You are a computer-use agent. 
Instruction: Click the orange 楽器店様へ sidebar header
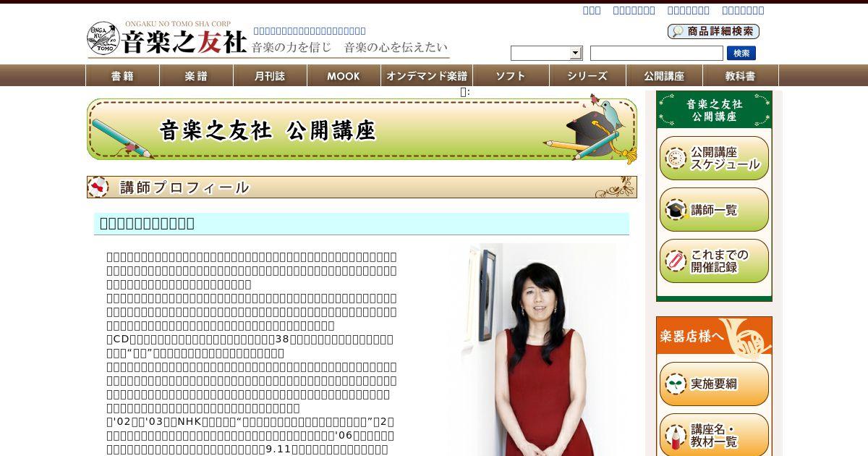pos(714,336)
